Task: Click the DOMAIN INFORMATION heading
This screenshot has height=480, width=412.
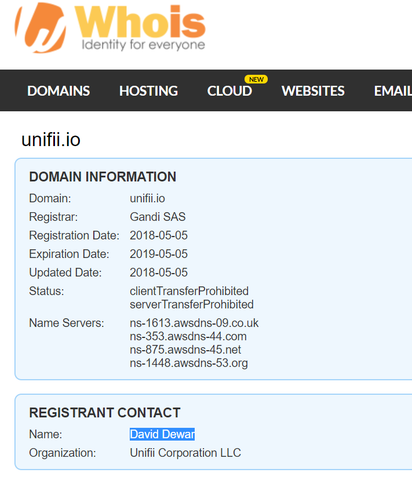Action: 103,177
